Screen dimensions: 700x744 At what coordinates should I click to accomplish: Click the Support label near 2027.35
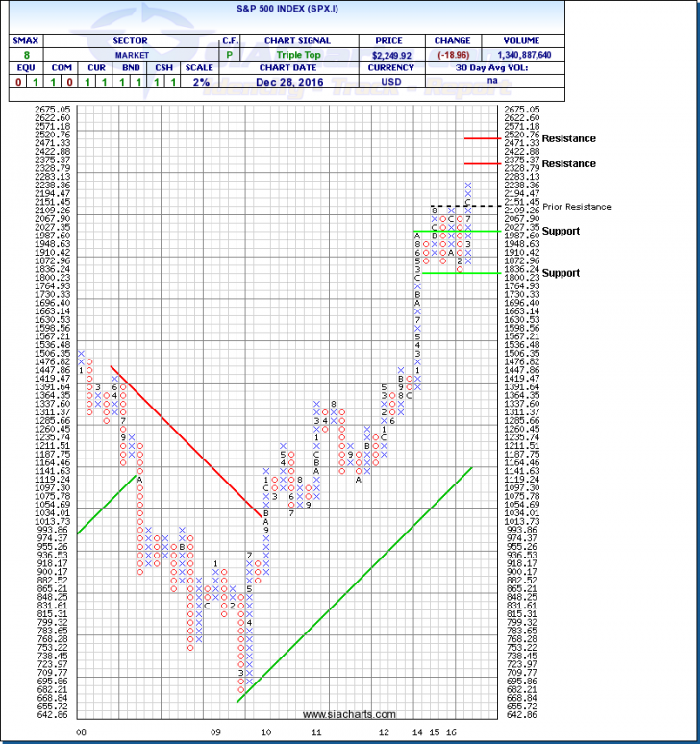(x=561, y=231)
